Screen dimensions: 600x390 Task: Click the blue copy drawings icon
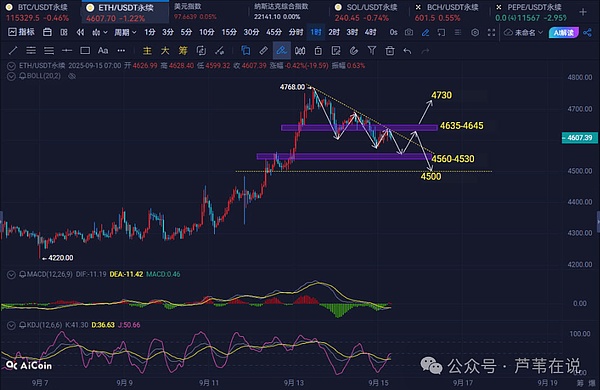(x=245, y=51)
